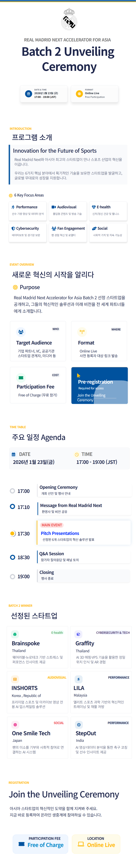Screen dimensions: 136x868
Task: Click the globe icon beside Online Live format
Action: [x=79, y=94]
